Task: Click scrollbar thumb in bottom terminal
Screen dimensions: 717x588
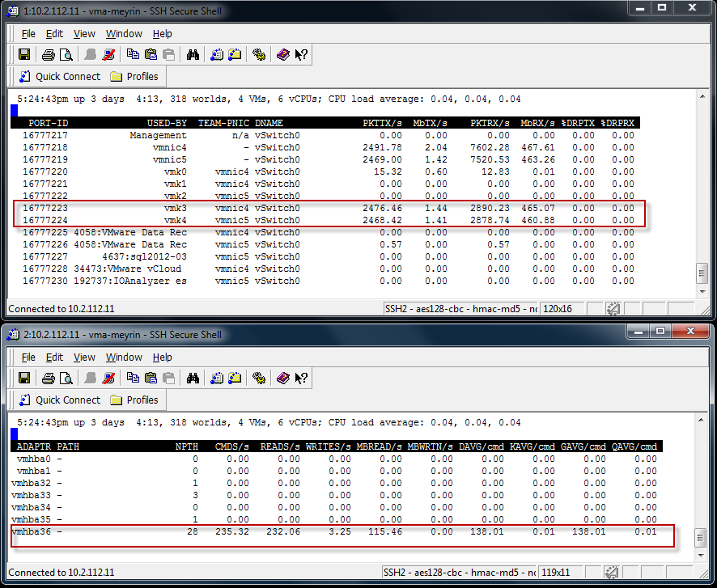Action: click(x=701, y=537)
